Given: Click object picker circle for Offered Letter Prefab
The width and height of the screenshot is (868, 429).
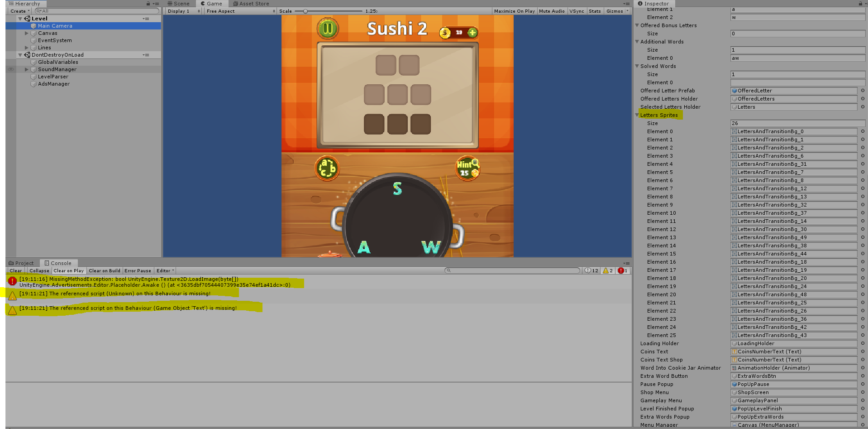Looking at the screenshot, I should (862, 91).
